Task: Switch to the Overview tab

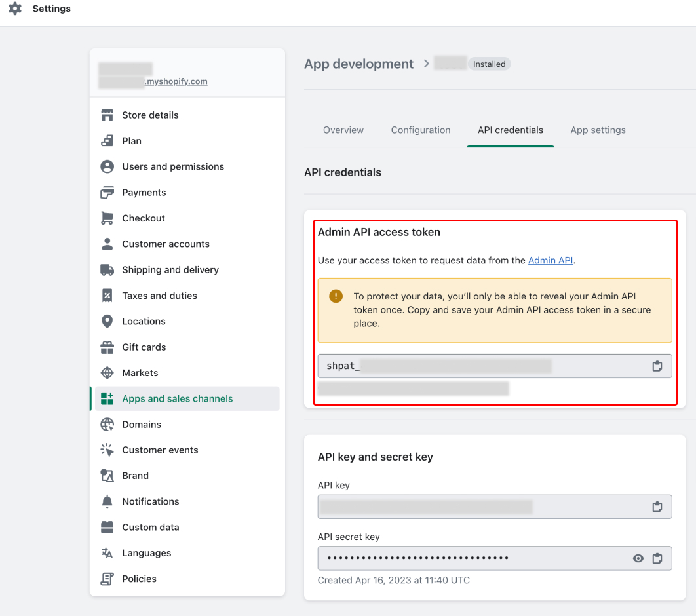Action: (343, 130)
